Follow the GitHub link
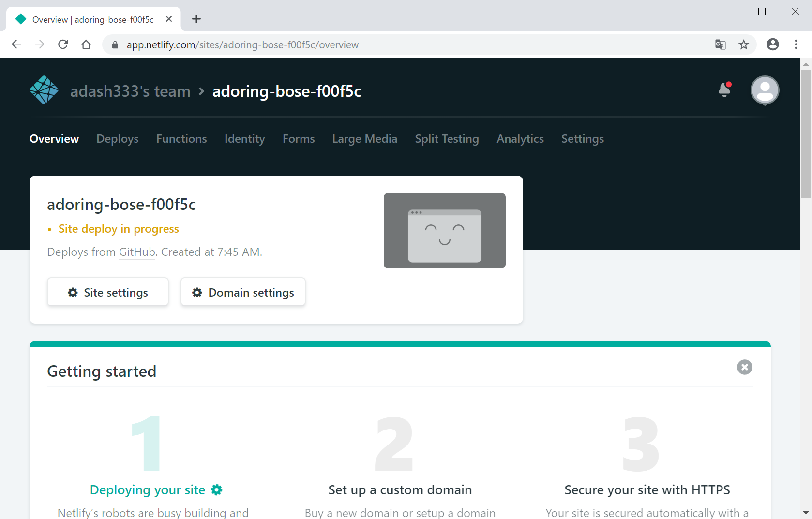 click(137, 252)
